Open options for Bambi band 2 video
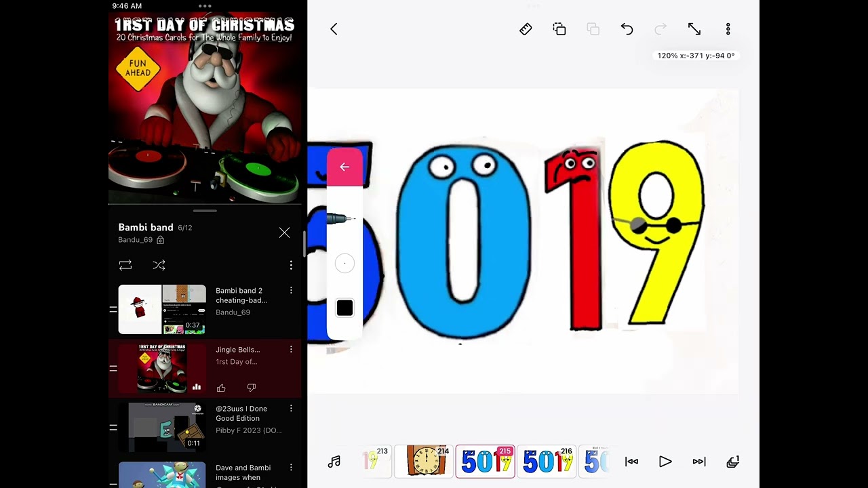Viewport: 868px width, 488px height. coord(291,291)
